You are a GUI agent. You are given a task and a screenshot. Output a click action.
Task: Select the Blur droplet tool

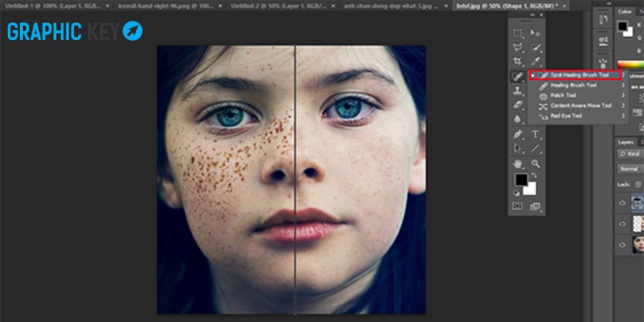click(x=517, y=119)
